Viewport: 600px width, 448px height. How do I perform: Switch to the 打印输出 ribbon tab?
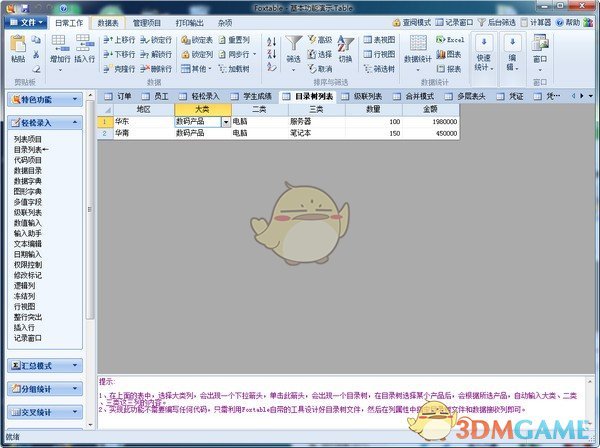(x=189, y=23)
